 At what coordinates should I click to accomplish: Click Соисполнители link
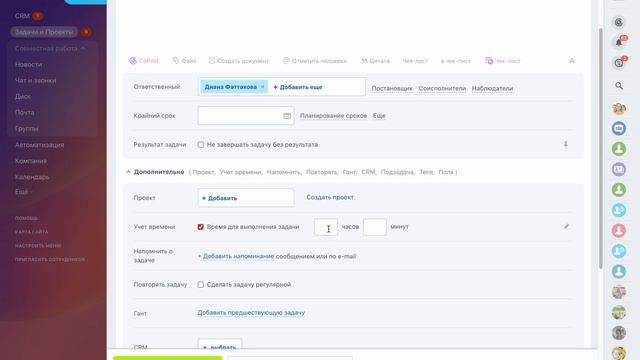(x=442, y=88)
